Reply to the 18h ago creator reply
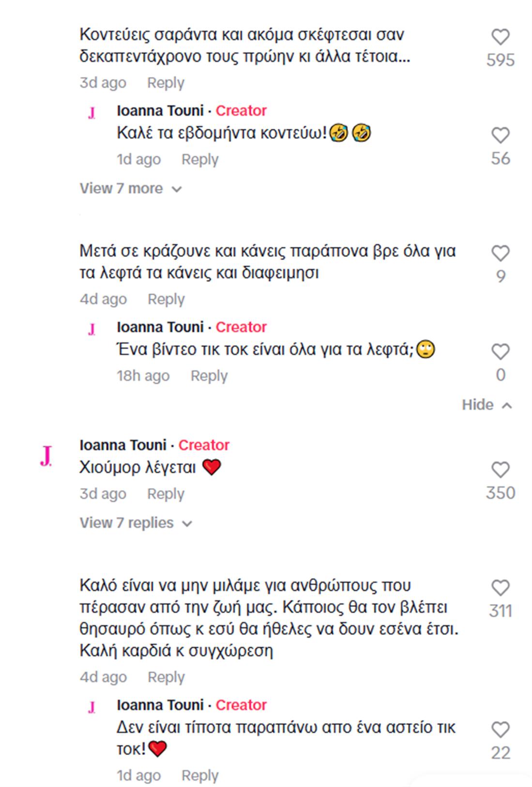The height and width of the screenshot is (787, 532). [209, 376]
